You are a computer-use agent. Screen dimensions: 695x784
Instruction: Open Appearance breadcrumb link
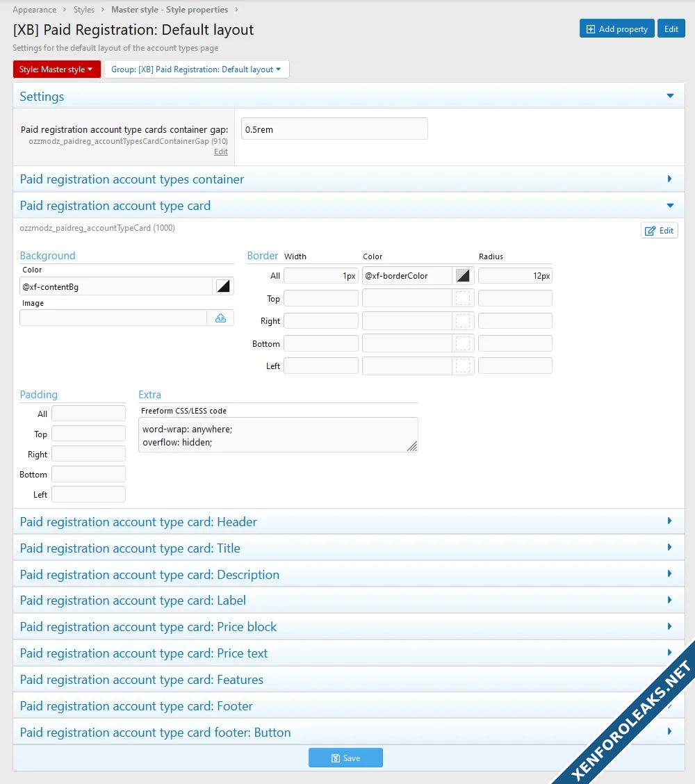point(35,10)
